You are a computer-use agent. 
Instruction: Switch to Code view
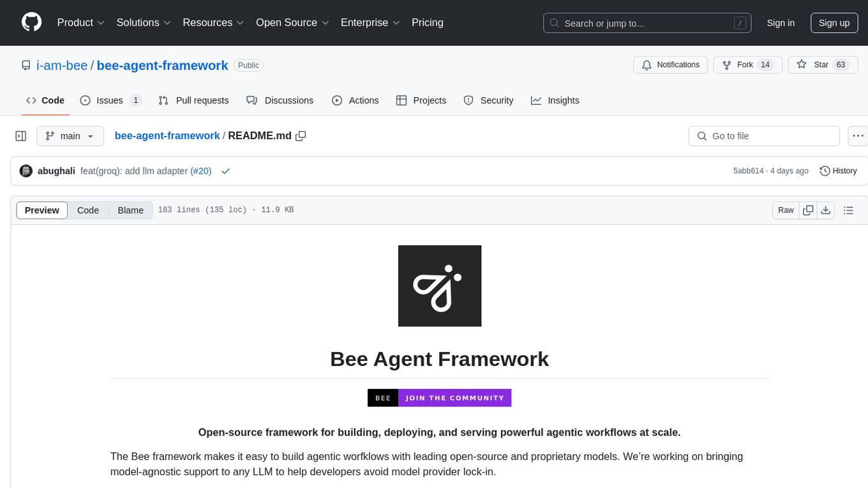pyautogui.click(x=88, y=210)
